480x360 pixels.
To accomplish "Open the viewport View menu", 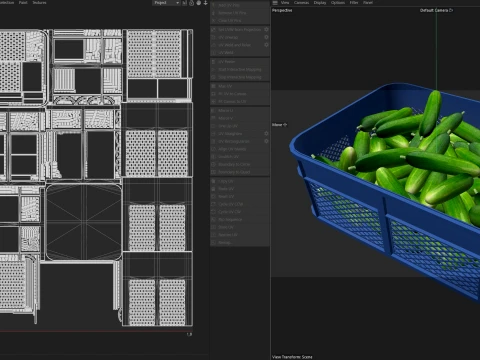I will [x=285, y=3].
